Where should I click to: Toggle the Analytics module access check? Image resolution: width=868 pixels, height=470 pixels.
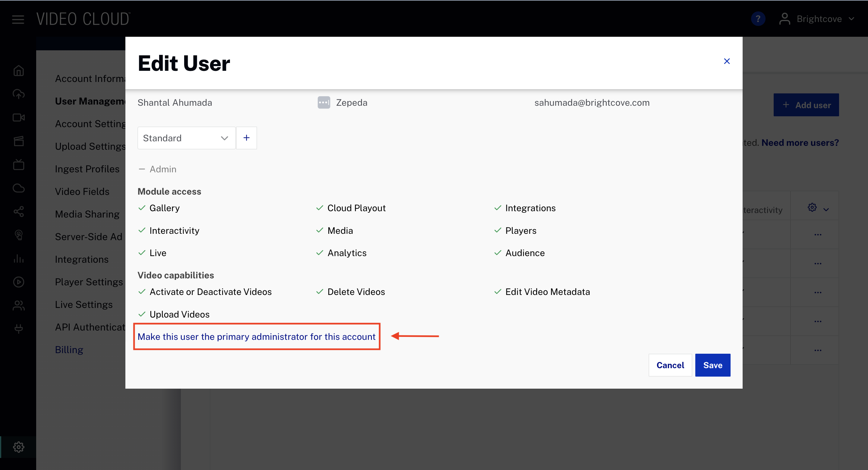(320, 253)
